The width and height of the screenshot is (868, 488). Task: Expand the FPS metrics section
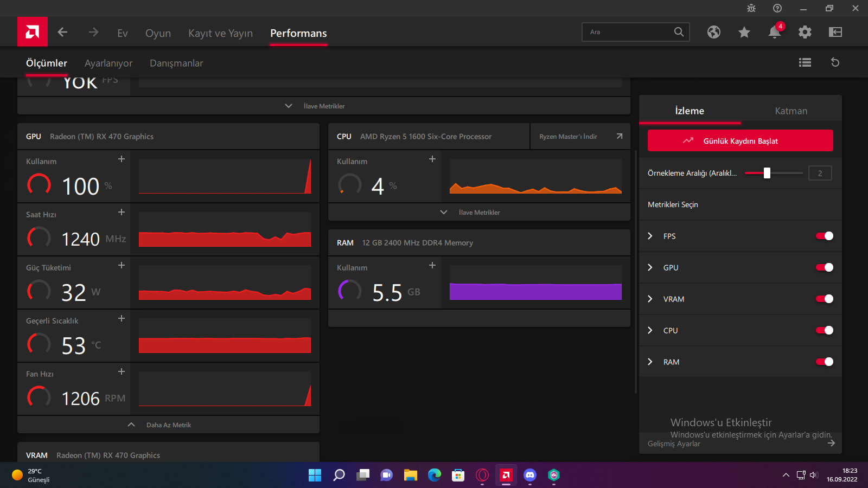650,236
